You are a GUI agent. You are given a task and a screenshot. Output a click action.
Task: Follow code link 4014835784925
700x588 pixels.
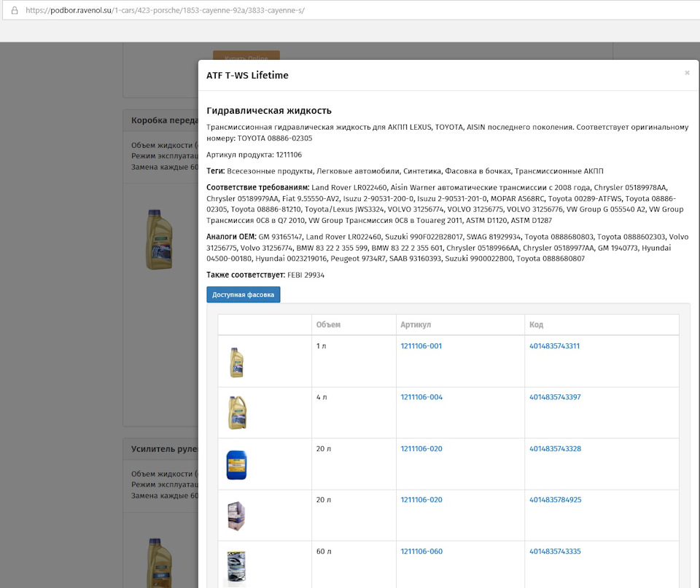click(x=556, y=500)
